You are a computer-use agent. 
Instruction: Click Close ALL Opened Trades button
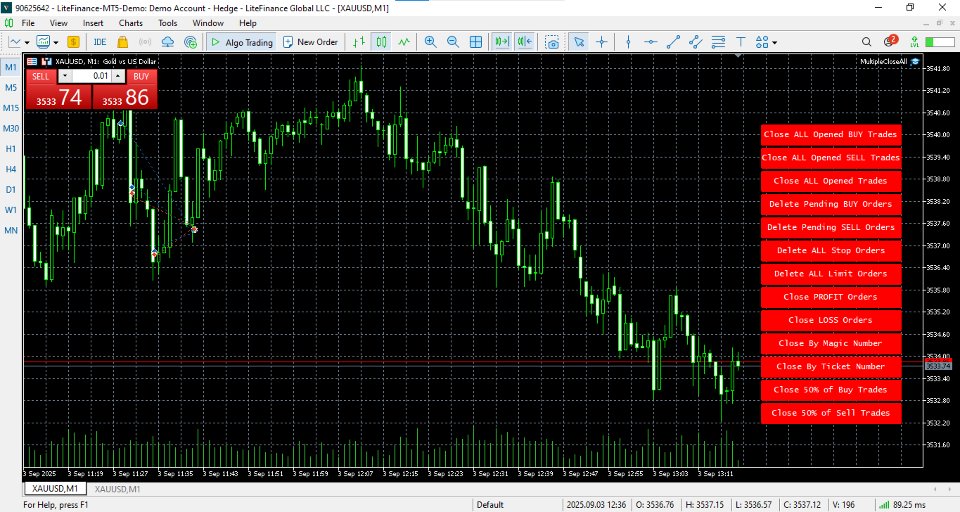[830, 181]
